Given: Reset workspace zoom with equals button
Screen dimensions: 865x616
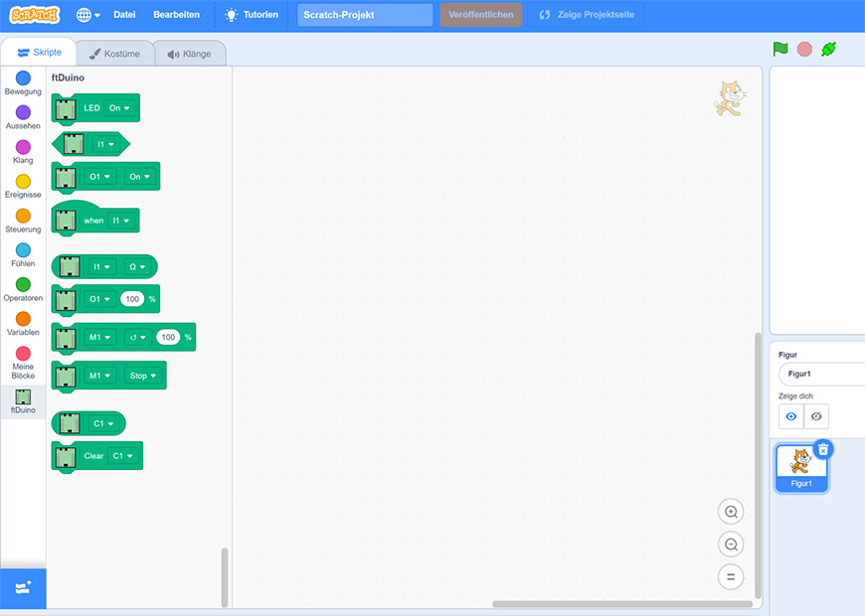Looking at the screenshot, I should click(x=731, y=576).
